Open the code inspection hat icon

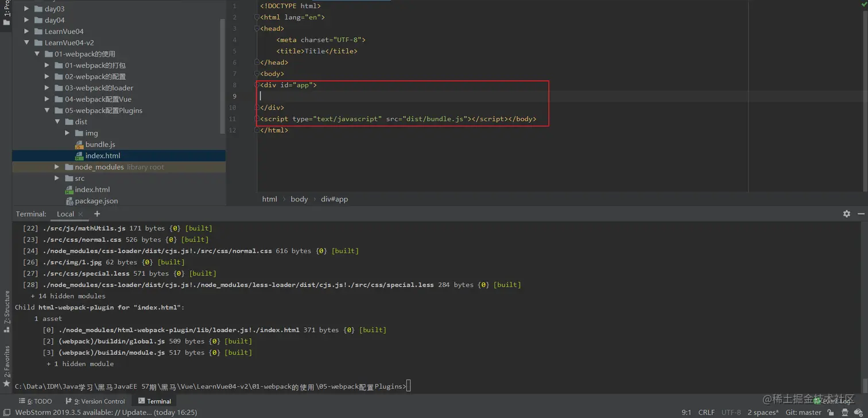845,412
